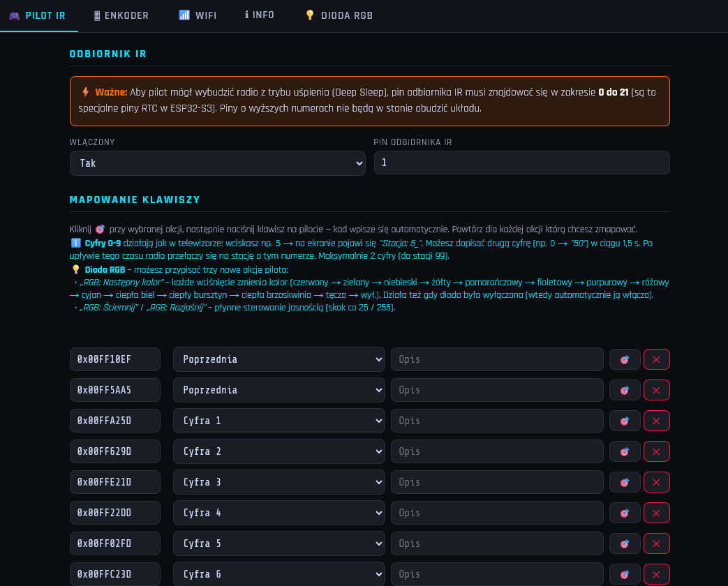Click Opis field in the Cyfra 1 row
The image size is (728, 586).
[x=497, y=421]
